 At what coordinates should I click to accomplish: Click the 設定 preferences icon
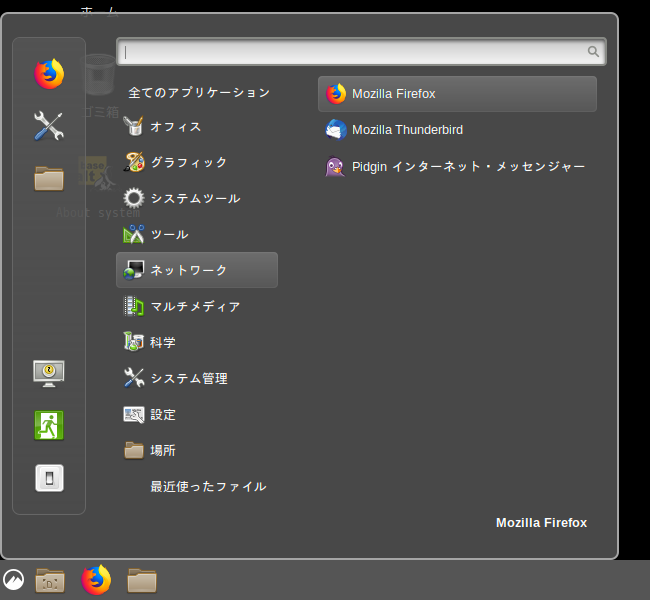[x=134, y=414]
